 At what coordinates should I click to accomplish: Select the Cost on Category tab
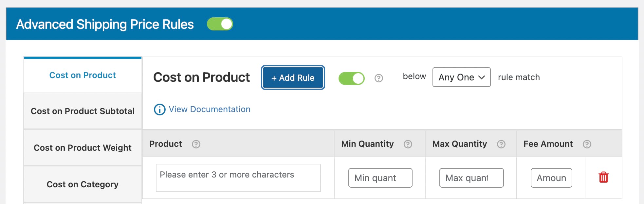[x=82, y=184]
